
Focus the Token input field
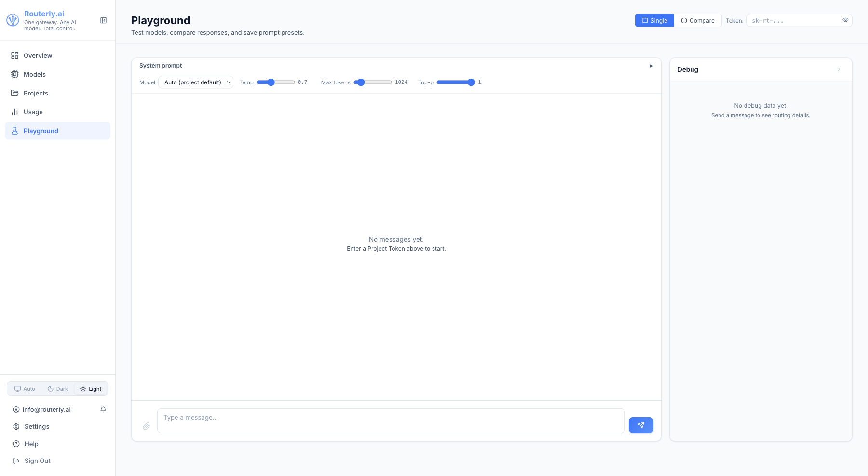(800, 20)
